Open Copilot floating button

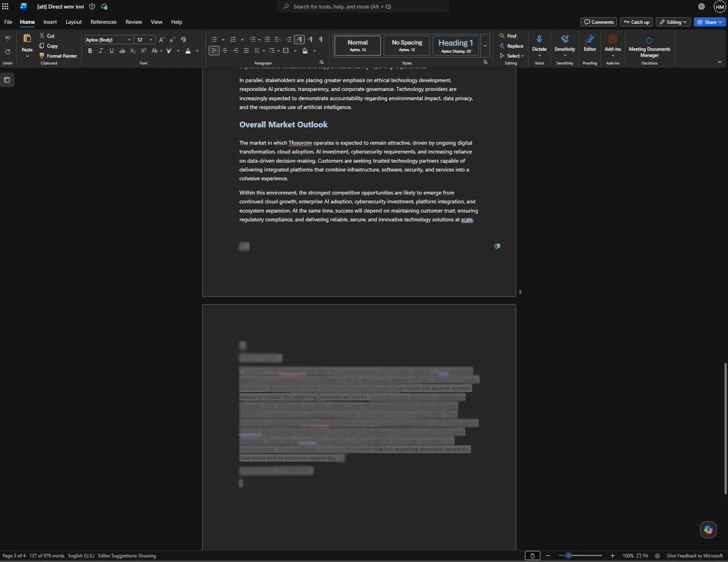pos(708,530)
